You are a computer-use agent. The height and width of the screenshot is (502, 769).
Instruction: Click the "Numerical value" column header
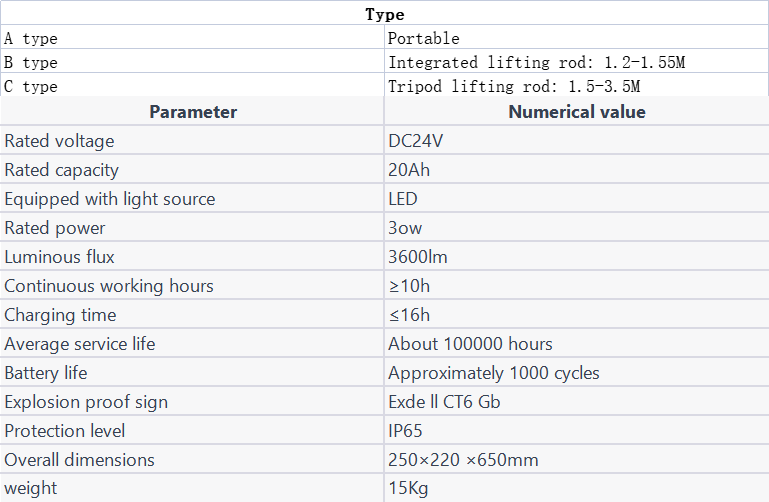[576, 112]
